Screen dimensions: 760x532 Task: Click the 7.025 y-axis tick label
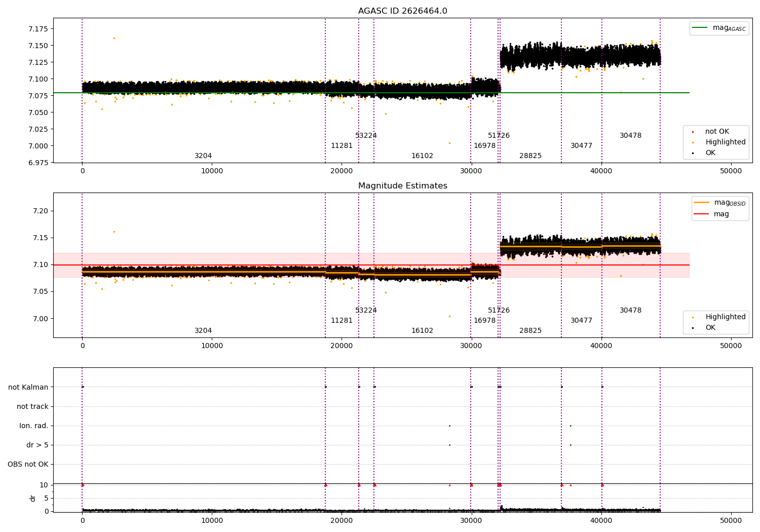(38, 129)
